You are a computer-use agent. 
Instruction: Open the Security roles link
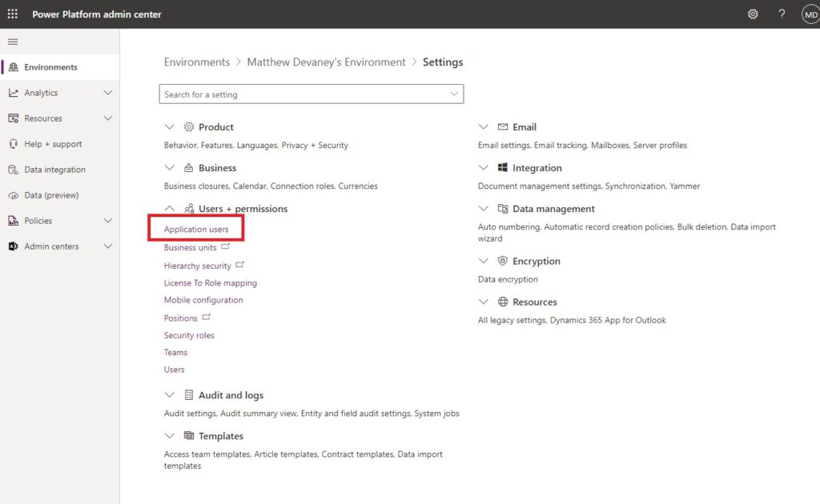click(x=189, y=335)
